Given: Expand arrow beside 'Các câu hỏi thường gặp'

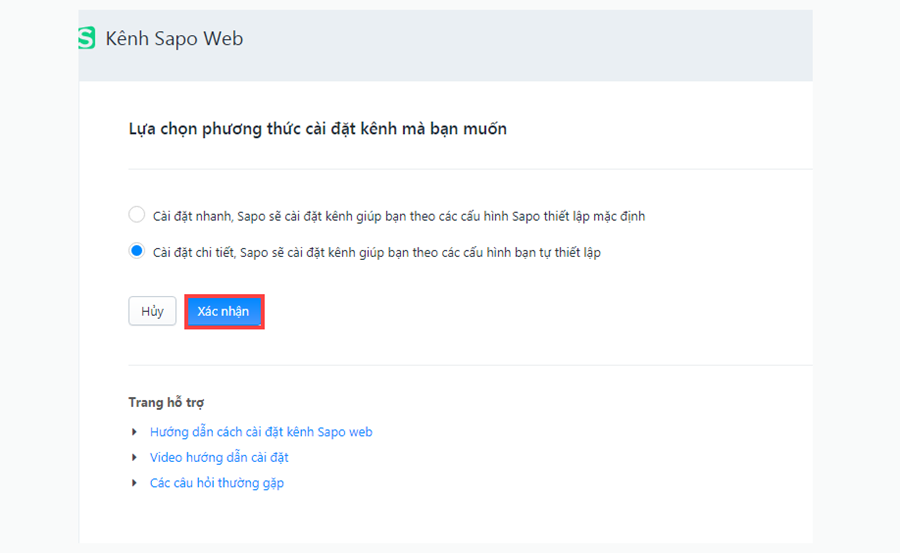Looking at the screenshot, I should [x=134, y=483].
